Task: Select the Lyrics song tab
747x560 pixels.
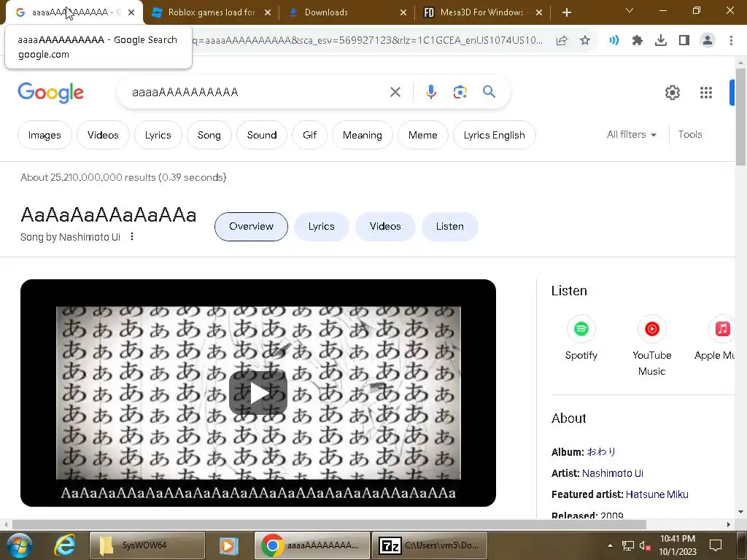Action: (322, 227)
